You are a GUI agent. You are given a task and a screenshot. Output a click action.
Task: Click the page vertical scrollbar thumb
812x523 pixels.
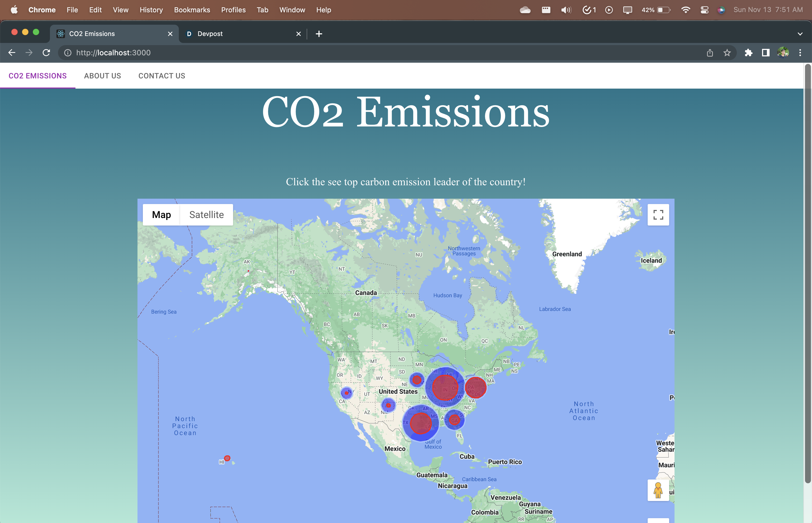tap(808, 272)
